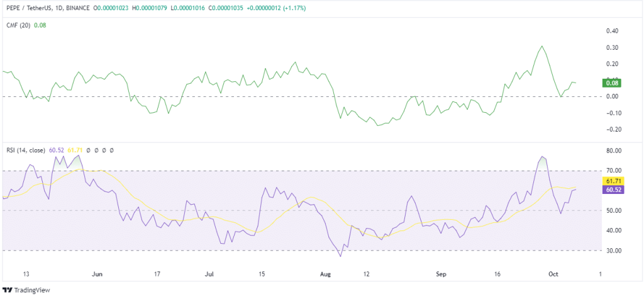Open the CMF (20) indicator legend

[18, 25]
